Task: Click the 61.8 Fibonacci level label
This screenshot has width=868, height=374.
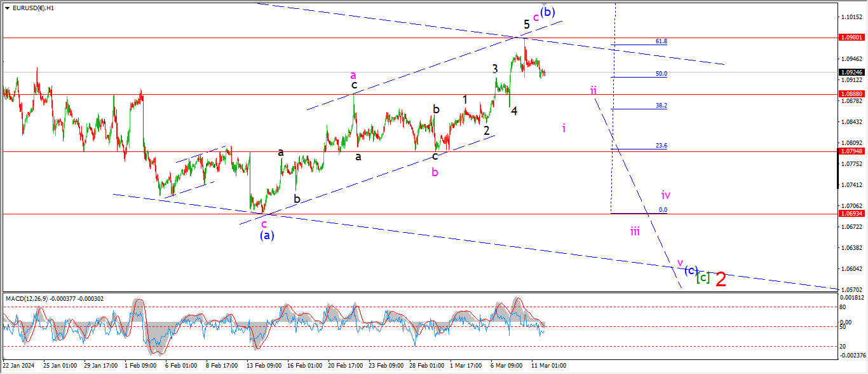Action: pyautogui.click(x=661, y=41)
